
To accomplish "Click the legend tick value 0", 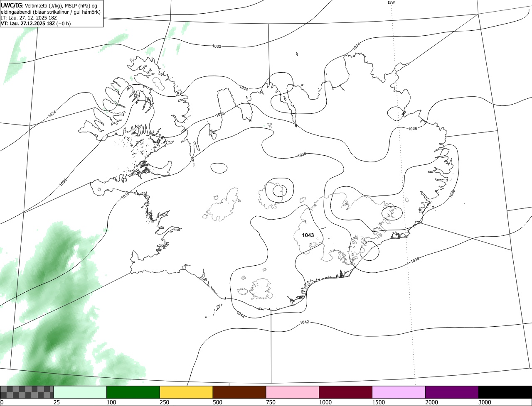I will 2,402.
